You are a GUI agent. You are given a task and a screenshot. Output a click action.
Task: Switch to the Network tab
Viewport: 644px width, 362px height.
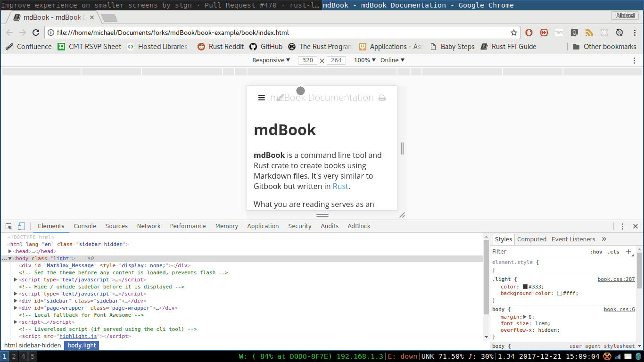coord(149,226)
